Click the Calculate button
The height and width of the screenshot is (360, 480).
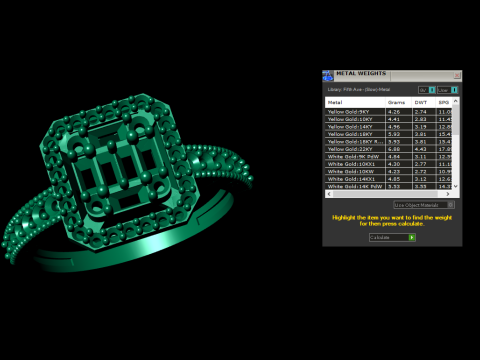(x=392, y=237)
